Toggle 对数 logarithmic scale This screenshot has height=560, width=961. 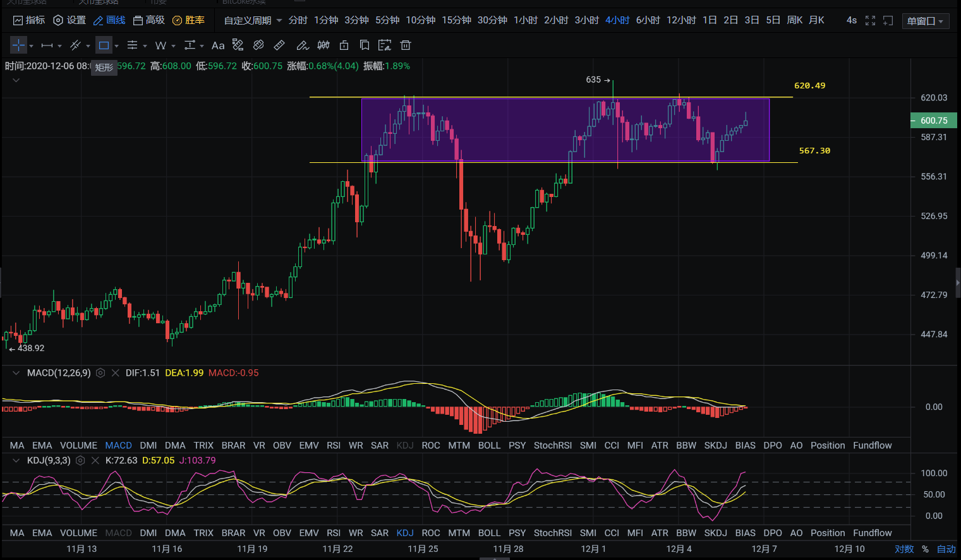click(x=904, y=549)
